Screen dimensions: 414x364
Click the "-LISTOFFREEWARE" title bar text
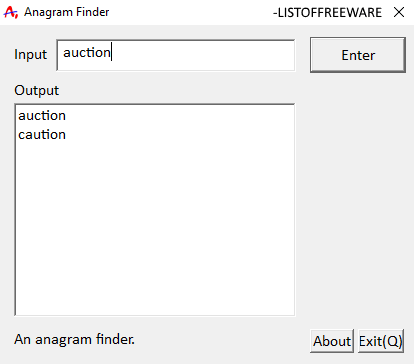(x=327, y=13)
